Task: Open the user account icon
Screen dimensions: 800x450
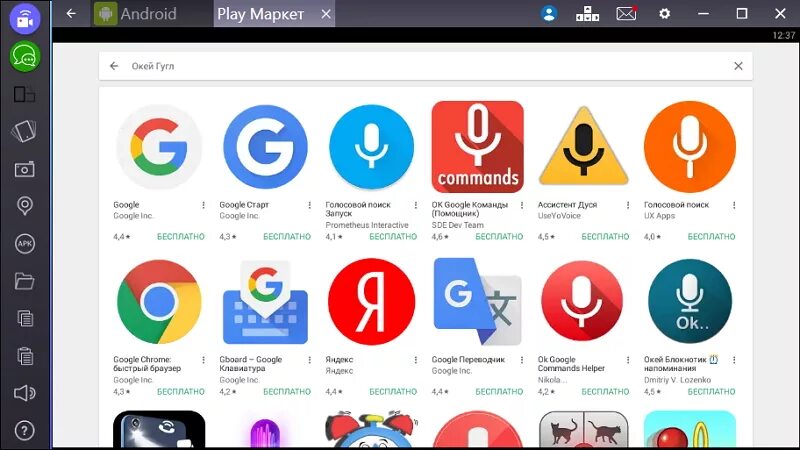Action: (x=549, y=13)
